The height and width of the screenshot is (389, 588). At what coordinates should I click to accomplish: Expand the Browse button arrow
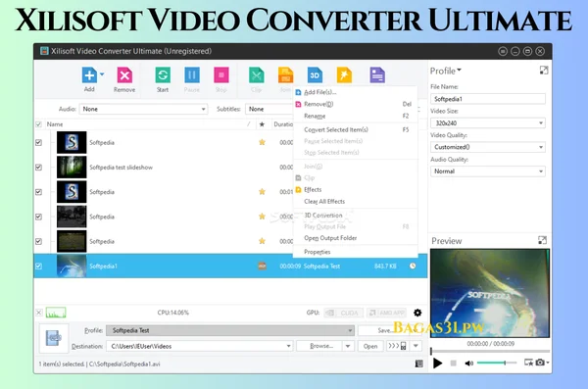(x=348, y=346)
